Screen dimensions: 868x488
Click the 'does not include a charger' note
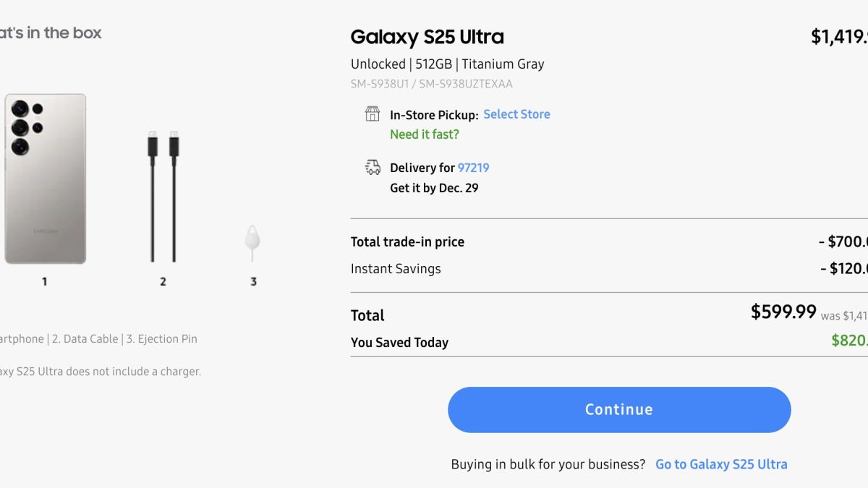point(101,372)
